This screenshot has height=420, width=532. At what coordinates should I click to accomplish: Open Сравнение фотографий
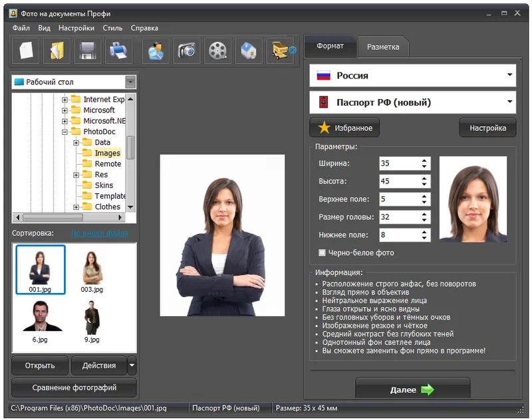point(74,387)
